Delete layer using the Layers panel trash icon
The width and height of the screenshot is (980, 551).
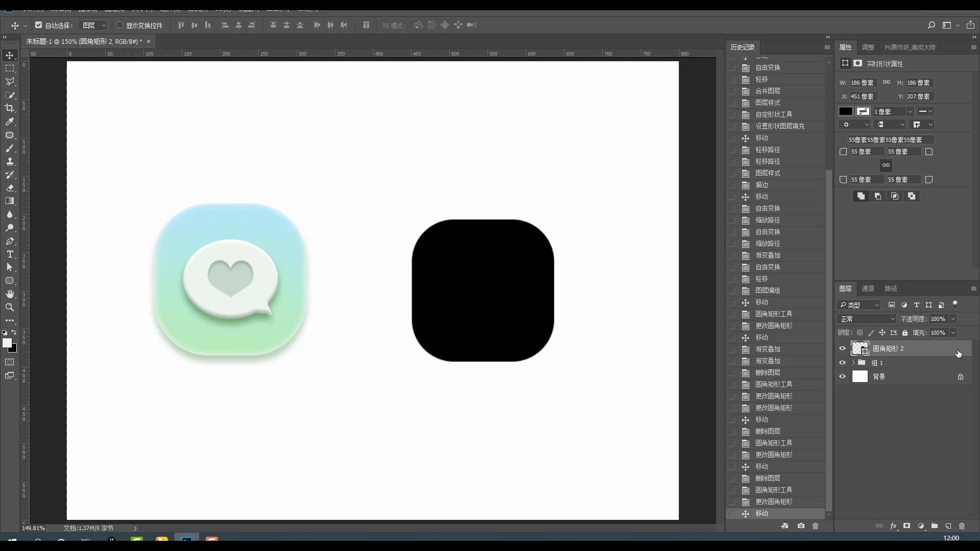point(962,526)
